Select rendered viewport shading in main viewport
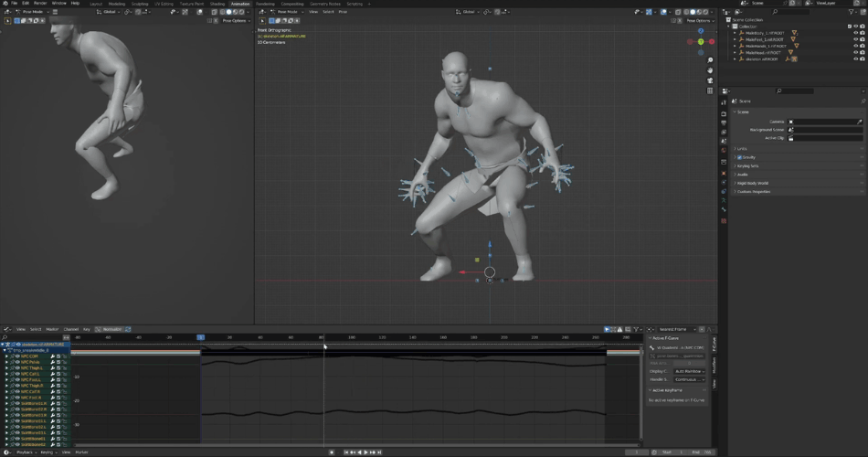 pos(705,12)
